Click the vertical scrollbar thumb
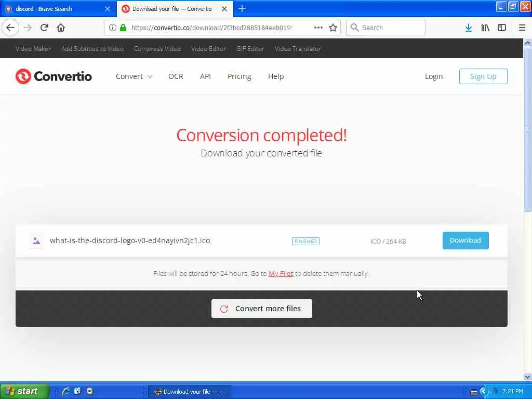This screenshot has height=399, width=532. [528, 129]
